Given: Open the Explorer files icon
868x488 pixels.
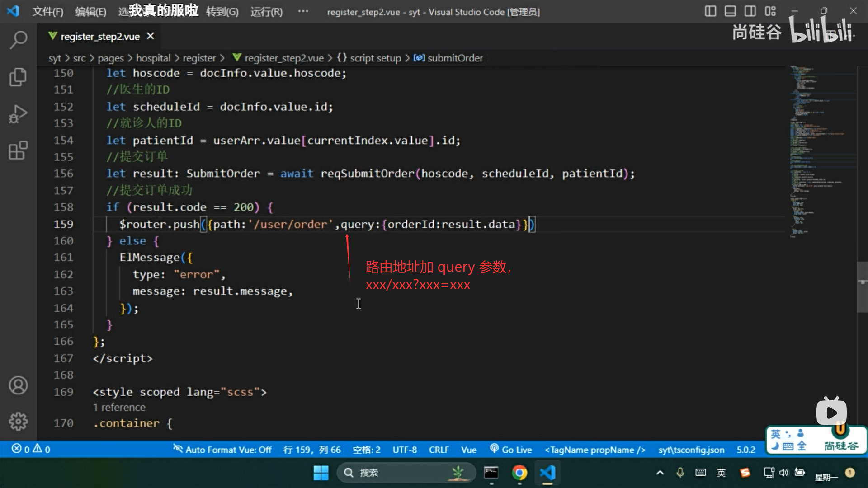Looking at the screenshot, I should point(18,77).
